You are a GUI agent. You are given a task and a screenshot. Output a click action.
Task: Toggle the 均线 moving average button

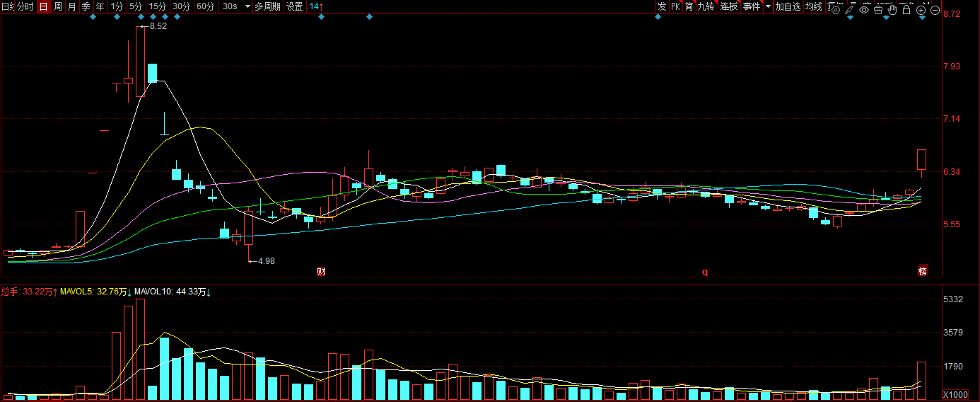point(814,6)
